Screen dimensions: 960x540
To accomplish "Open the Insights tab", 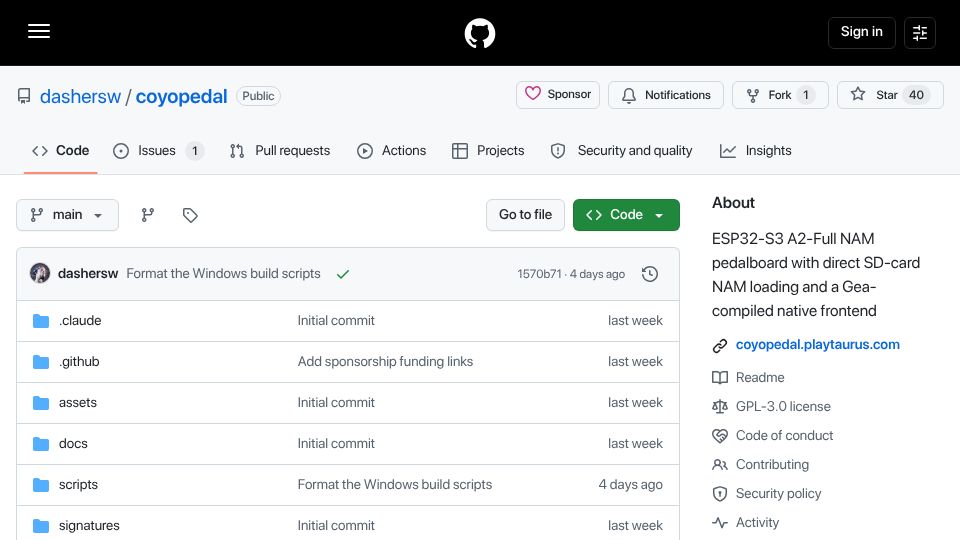I will point(756,151).
